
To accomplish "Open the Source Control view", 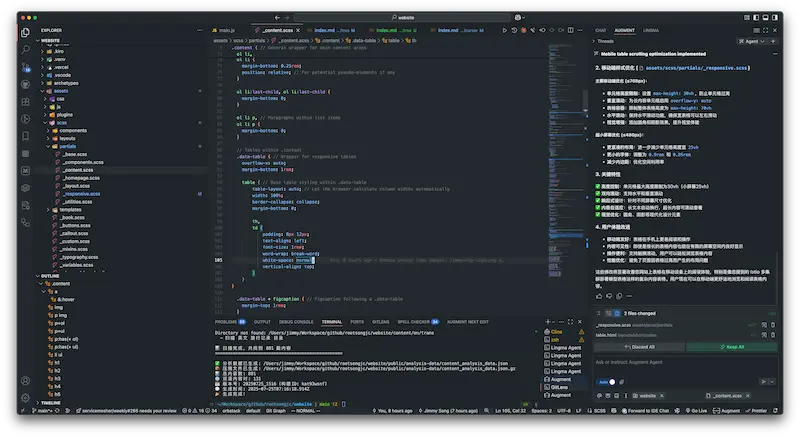I will pos(26,67).
